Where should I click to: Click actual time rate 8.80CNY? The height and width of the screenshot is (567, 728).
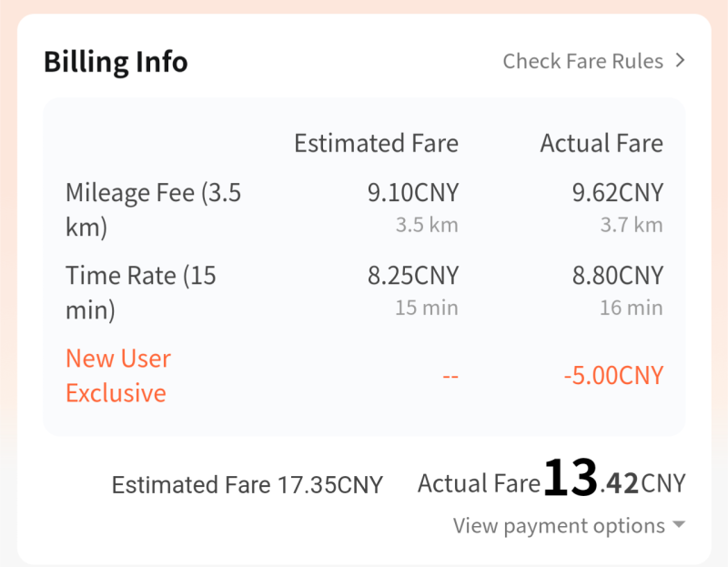618,275
